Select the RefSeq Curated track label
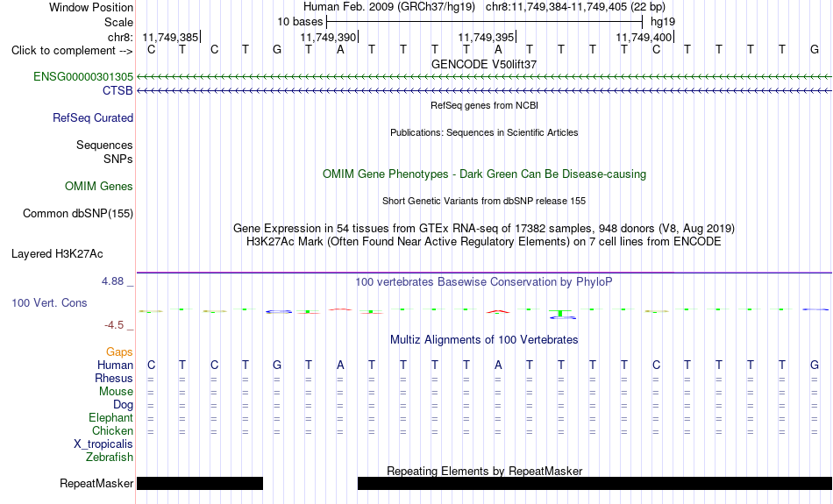 coord(93,118)
